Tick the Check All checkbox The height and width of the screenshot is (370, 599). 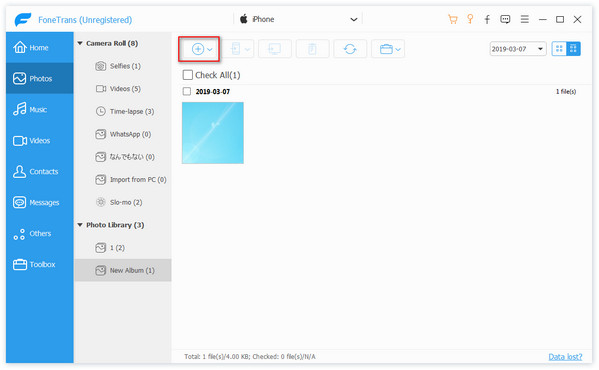(x=188, y=75)
